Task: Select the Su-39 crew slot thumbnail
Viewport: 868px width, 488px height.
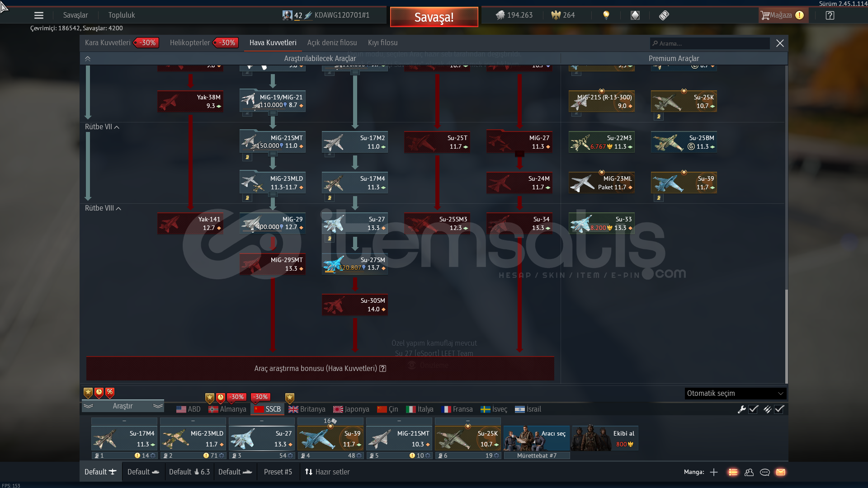Action: (330, 438)
